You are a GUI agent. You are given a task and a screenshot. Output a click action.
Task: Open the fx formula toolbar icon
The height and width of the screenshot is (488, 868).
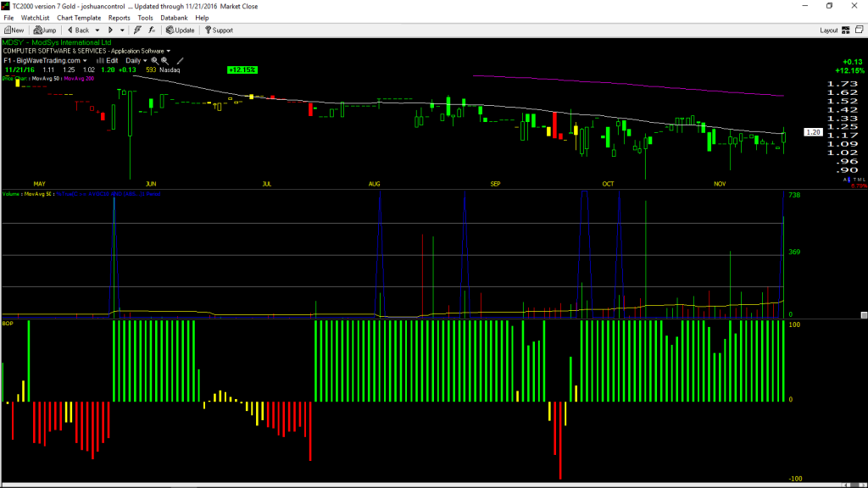point(152,30)
